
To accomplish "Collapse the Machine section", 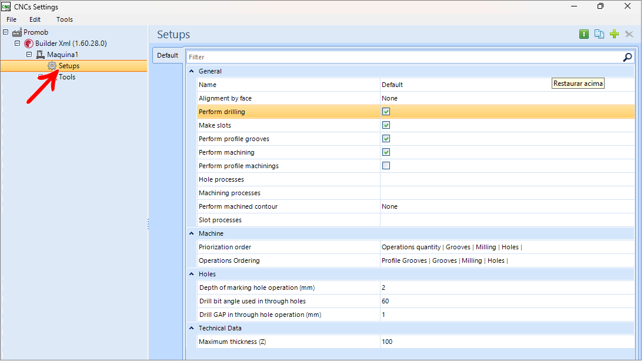I will 191,233.
